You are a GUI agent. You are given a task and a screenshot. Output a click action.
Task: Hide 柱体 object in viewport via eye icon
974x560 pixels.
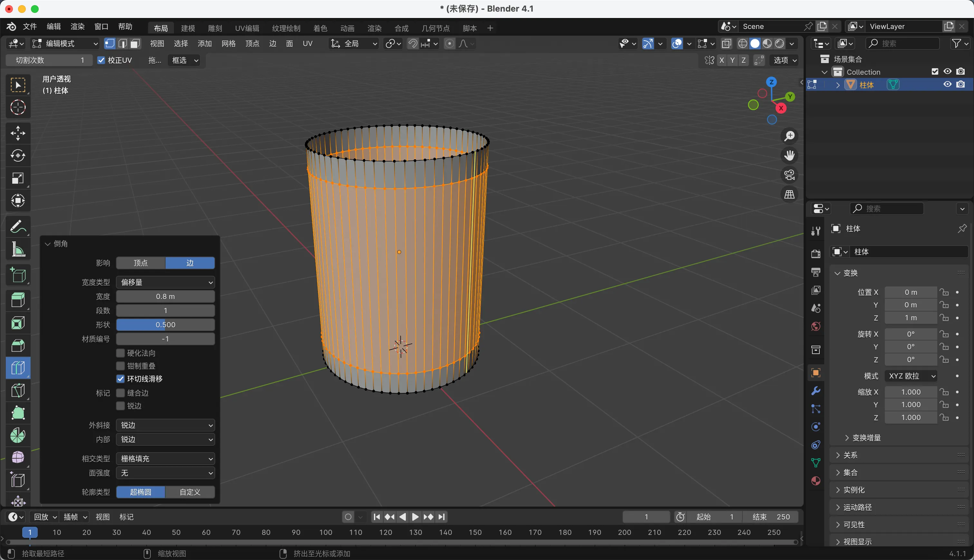pyautogui.click(x=947, y=85)
